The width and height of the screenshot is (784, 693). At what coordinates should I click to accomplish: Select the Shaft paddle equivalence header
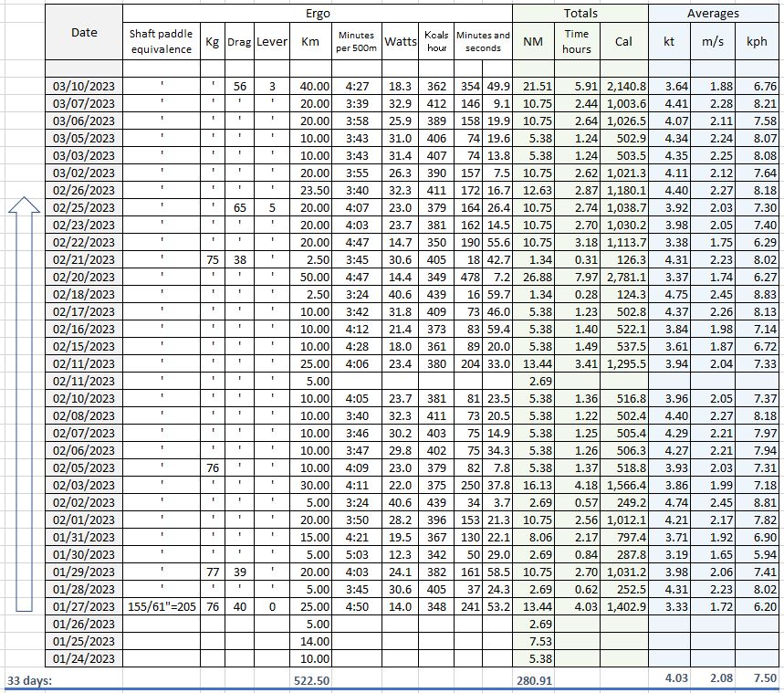(x=161, y=41)
